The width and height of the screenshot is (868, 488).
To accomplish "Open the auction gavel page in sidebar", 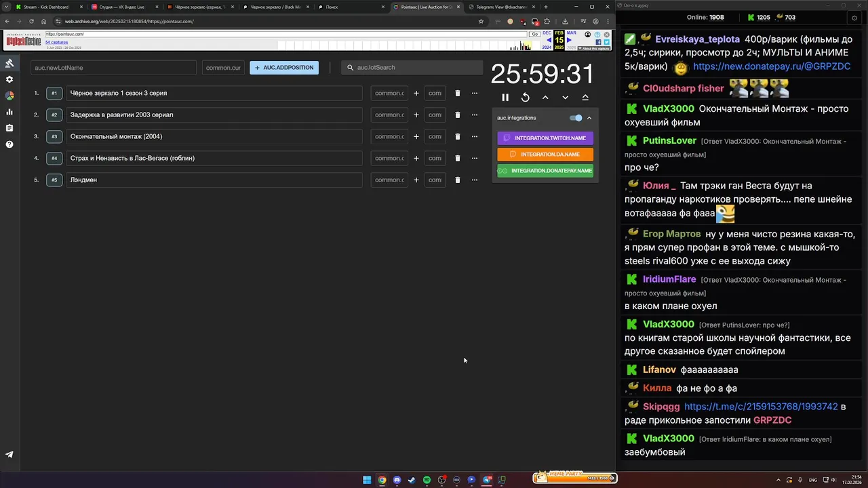I will coord(9,63).
